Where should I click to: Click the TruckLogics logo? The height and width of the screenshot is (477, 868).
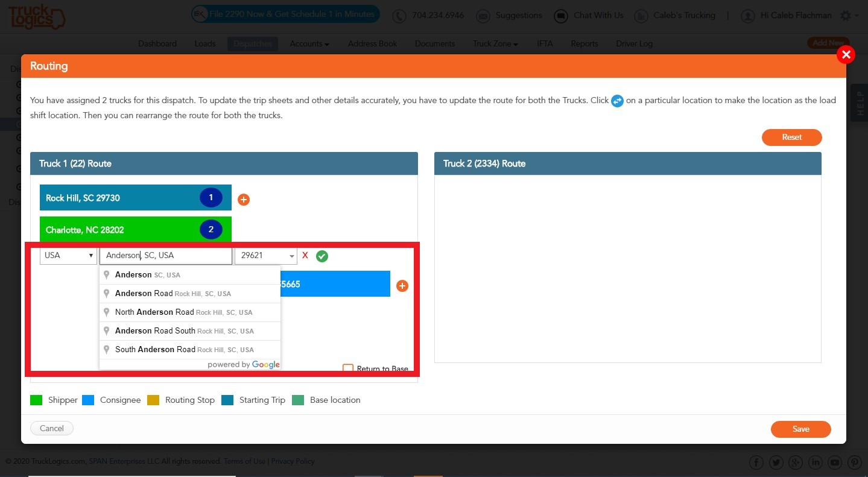37,16
